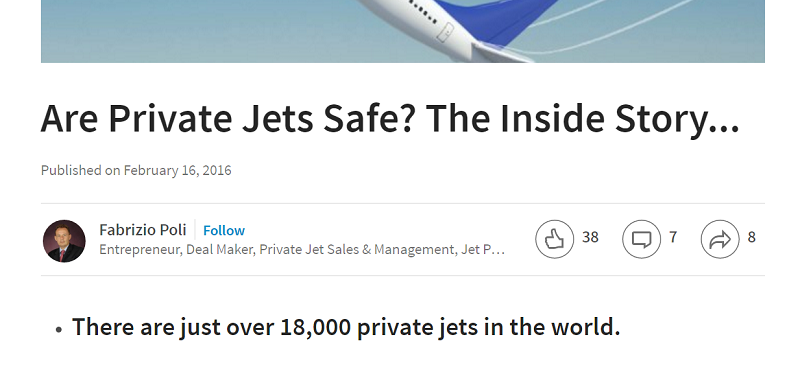Open Fabrizio Poli's profile photo
800x374 pixels.
(x=64, y=241)
